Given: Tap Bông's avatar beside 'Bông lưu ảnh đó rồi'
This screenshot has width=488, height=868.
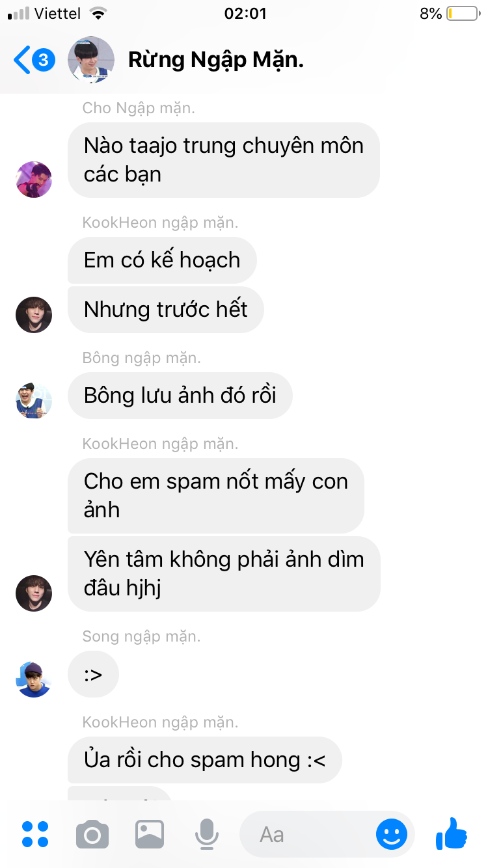Looking at the screenshot, I should pyautogui.click(x=34, y=401).
